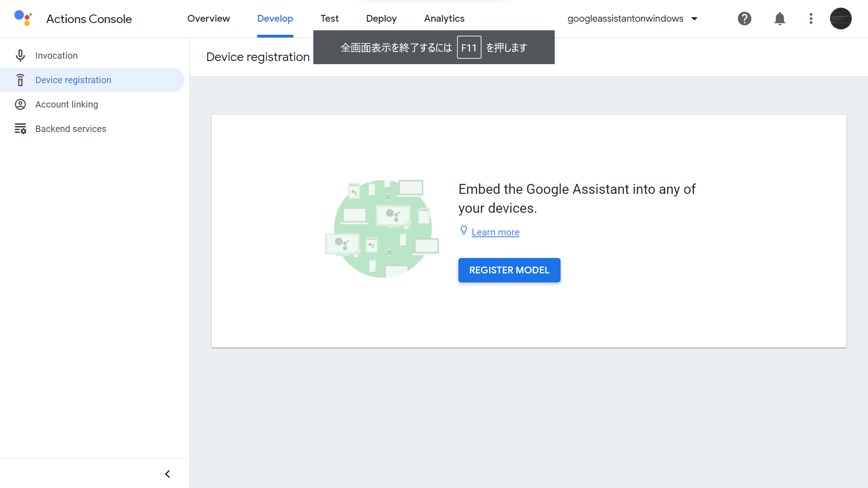Viewport: 868px width, 488px height.
Task: Click the Backend services list-gear icon
Action: [x=20, y=129]
